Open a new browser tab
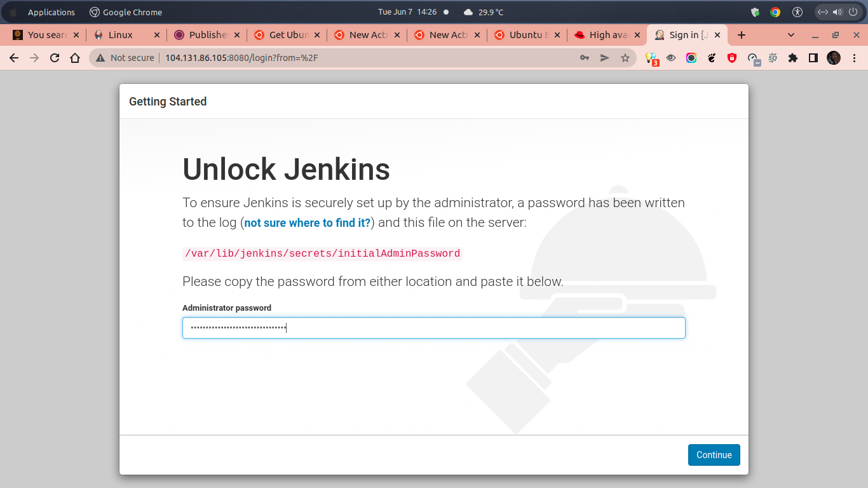Image resolution: width=868 pixels, height=488 pixels. (741, 35)
